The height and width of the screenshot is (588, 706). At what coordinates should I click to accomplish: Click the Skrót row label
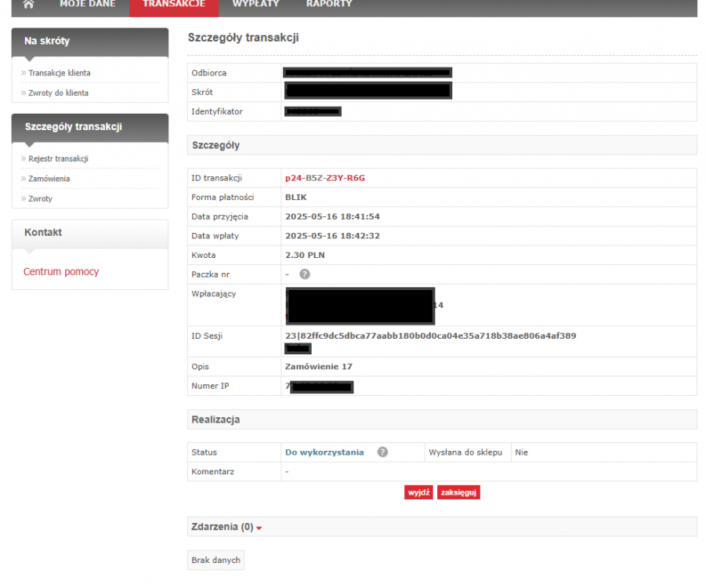tap(202, 93)
